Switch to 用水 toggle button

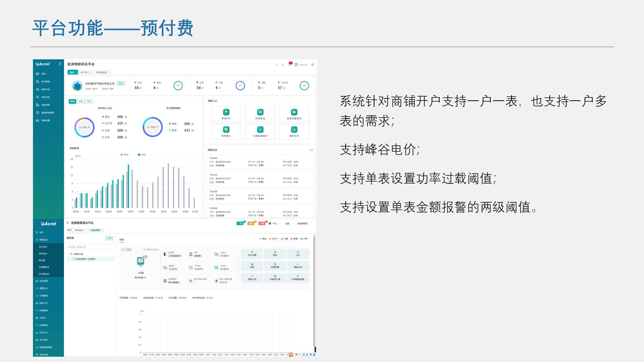point(81,101)
